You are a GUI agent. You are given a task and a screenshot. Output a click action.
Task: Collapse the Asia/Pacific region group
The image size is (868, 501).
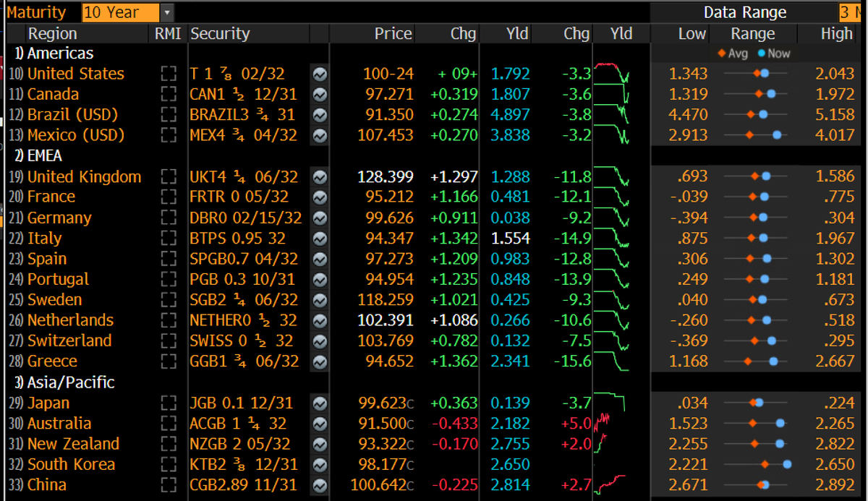click(x=65, y=382)
